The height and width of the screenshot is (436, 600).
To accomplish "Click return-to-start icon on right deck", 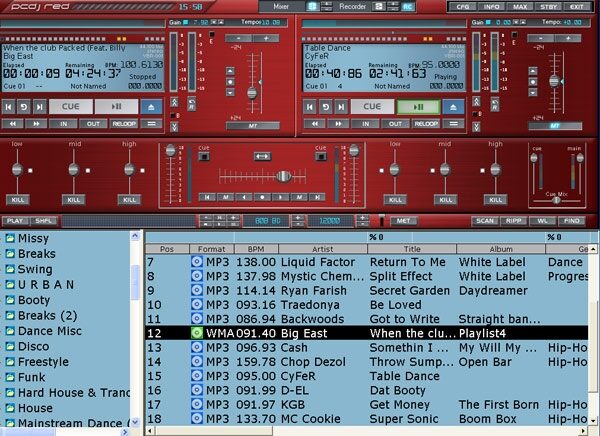I will [326, 107].
